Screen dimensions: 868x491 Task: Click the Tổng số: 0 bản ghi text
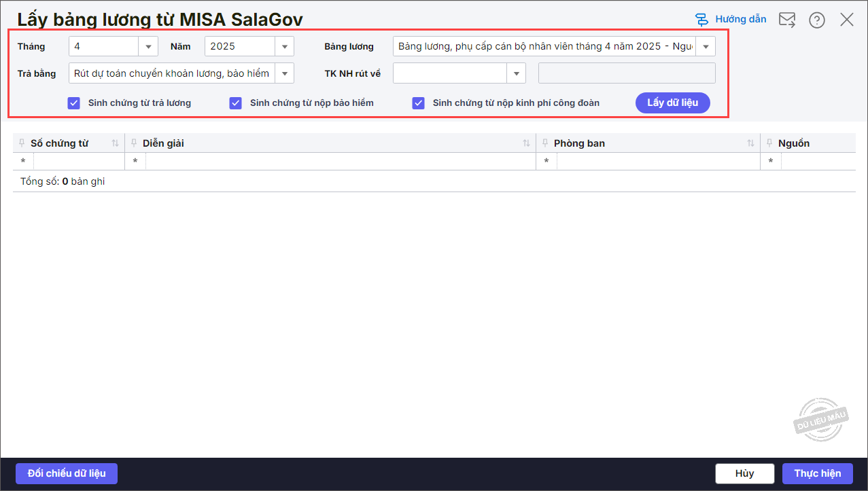[x=63, y=181]
